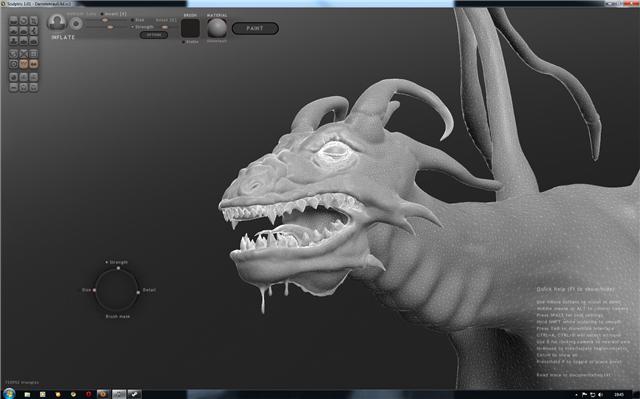Screen dimensions: 640x399
Task: Click the Strength handle on the radial ring
Action: (118, 268)
